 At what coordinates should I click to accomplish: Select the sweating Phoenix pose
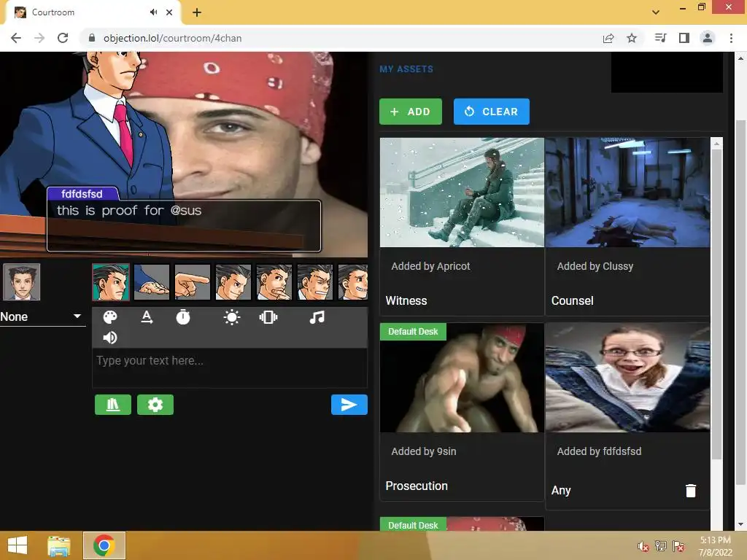(353, 282)
